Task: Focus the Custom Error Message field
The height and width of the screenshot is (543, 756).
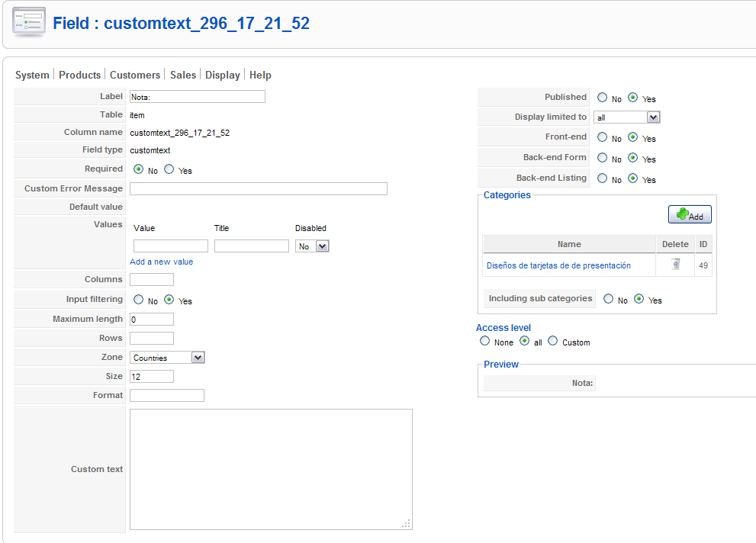Action: [x=259, y=189]
